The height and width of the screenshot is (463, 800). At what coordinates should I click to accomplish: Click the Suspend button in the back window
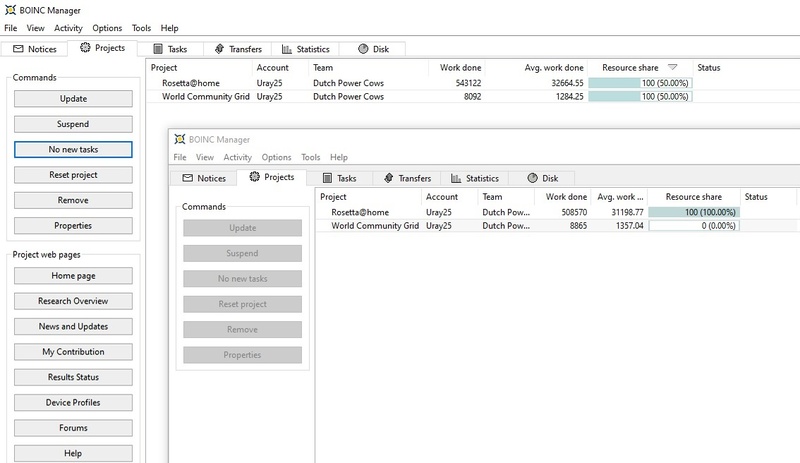(73, 124)
